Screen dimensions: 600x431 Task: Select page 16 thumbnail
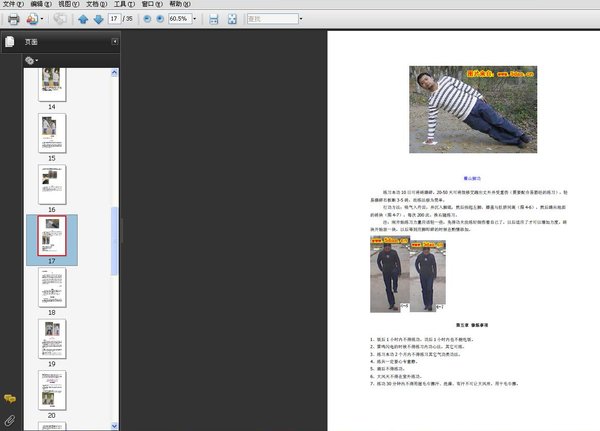(x=52, y=184)
